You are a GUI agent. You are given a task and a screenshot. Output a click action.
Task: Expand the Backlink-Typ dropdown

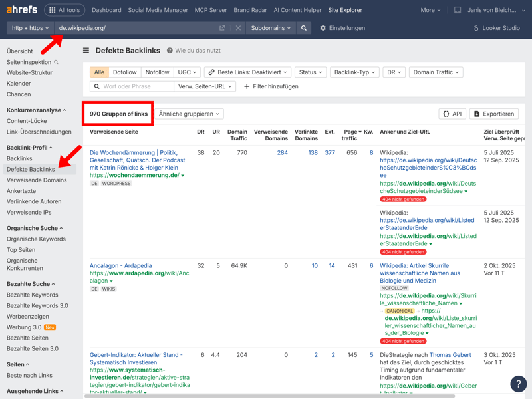click(354, 72)
